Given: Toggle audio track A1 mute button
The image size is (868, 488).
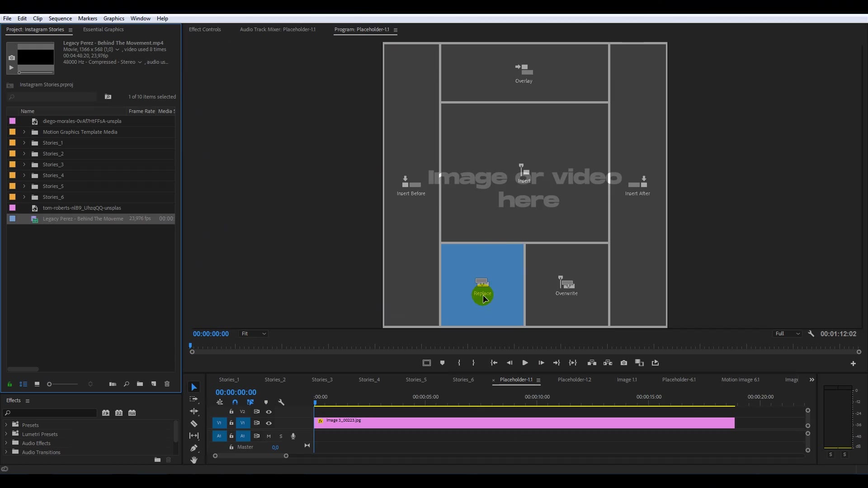Looking at the screenshot, I should (268, 436).
